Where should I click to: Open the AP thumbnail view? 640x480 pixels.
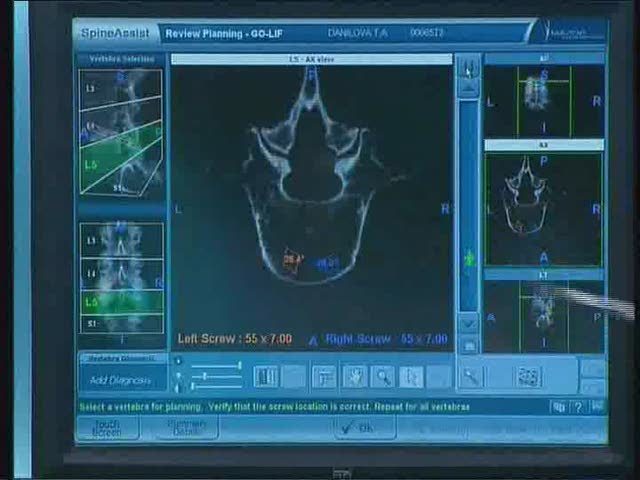coord(544,100)
